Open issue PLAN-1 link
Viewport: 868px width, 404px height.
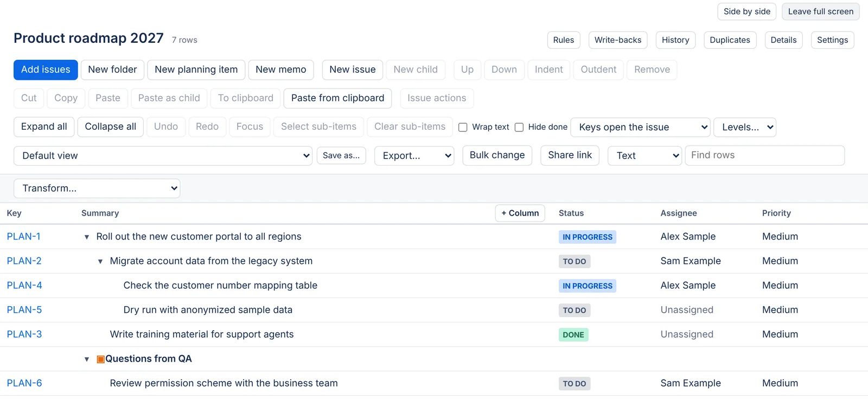[x=24, y=237]
